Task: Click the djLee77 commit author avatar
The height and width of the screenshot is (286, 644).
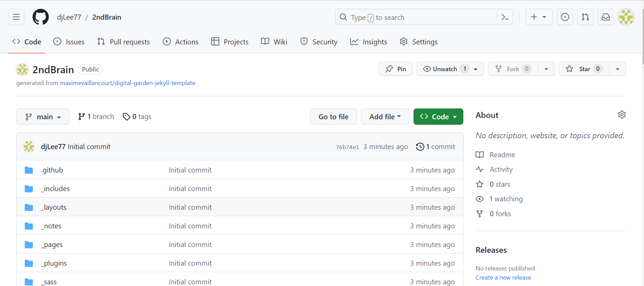Action: [x=29, y=146]
